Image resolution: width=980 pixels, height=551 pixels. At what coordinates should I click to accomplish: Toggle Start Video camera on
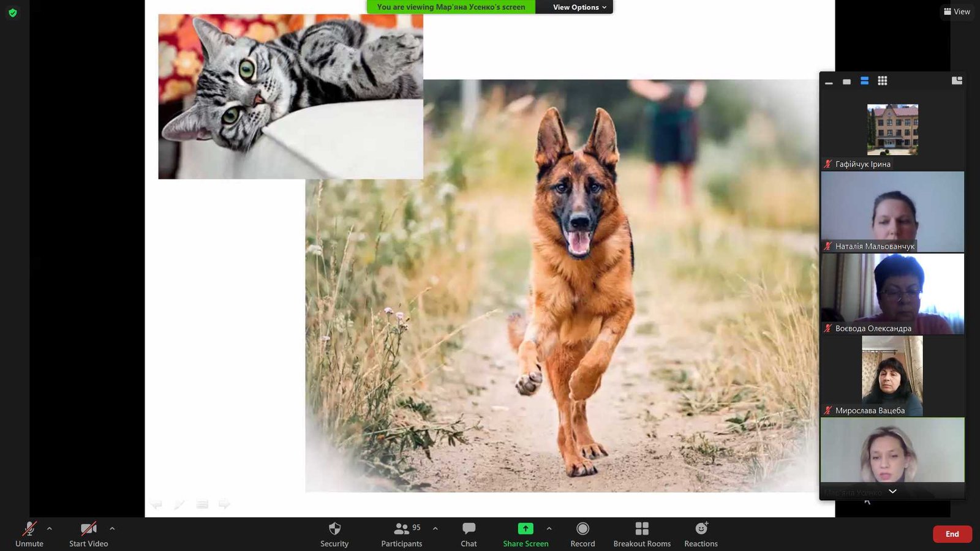tap(88, 534)
